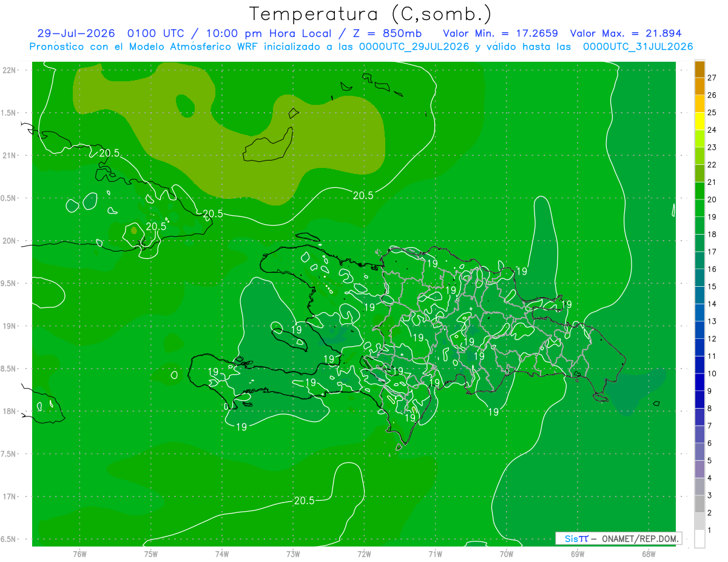Screen dimensions: 728x562
Task: Click the "71W" longitude label
Action: point(435,554)
